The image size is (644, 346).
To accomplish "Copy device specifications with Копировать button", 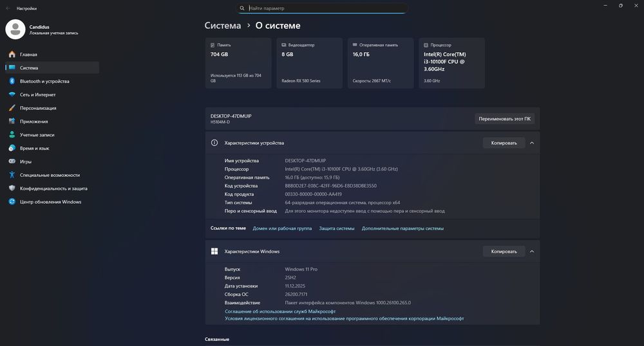I will click(504, 143).
